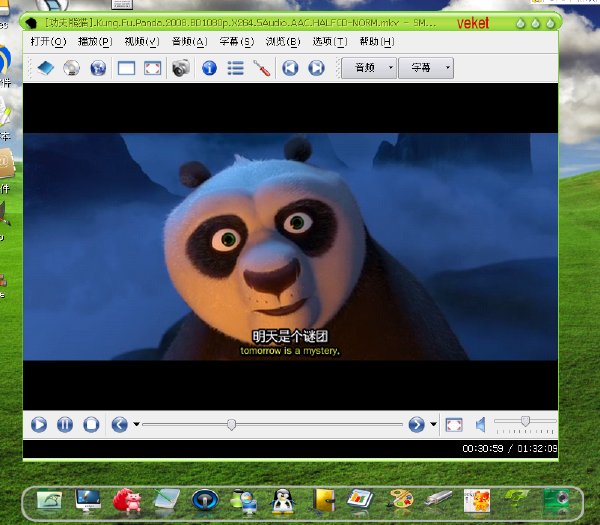The image size is (600, 525).
Task: Click the seek bar slider handle
Action: (x=231, y=424)
